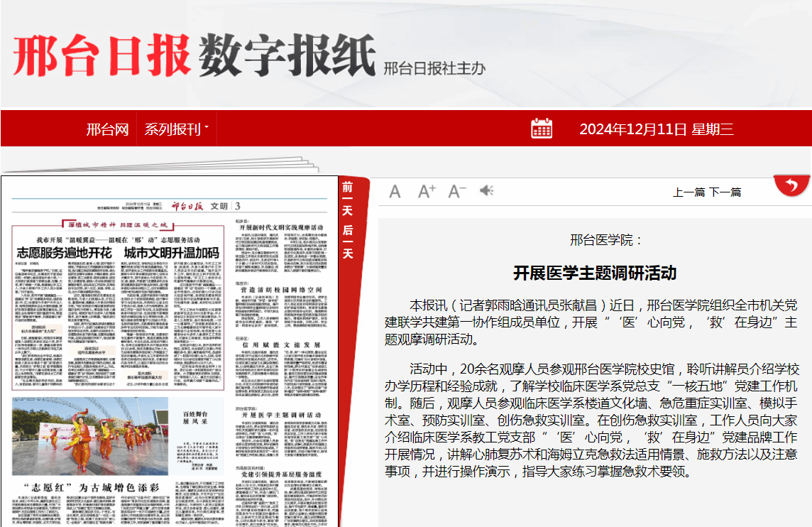Select the 志愿服务遍地开花 headline on the page

click(65, 253)
